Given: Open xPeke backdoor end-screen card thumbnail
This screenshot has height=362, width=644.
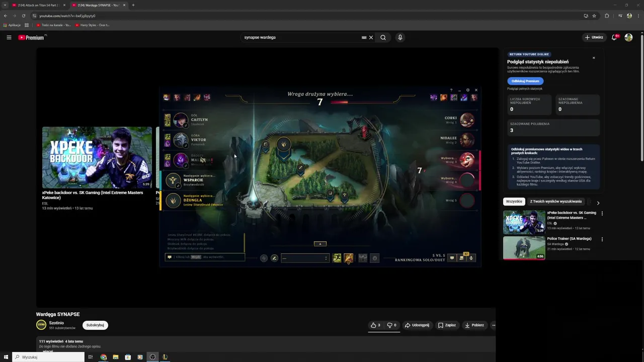Looking at the screenshot, I should point(97,157).
